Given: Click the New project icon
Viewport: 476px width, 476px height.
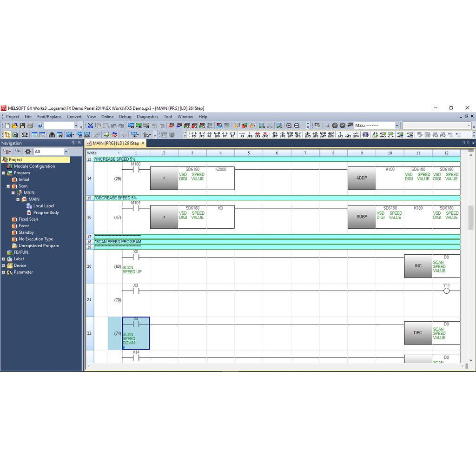Looking at the screenshot, I should tap(7, 126).
